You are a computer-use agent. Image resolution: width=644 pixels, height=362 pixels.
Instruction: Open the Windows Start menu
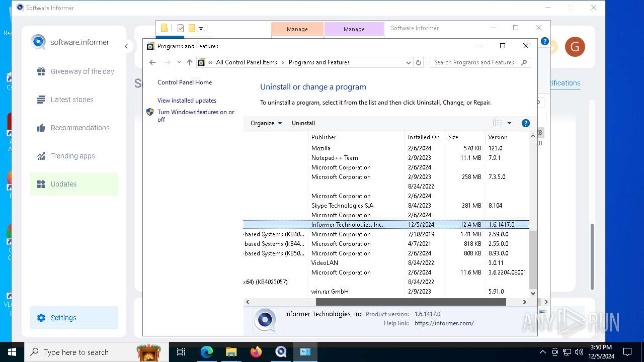pyautogui.click(x=12, y=352)
